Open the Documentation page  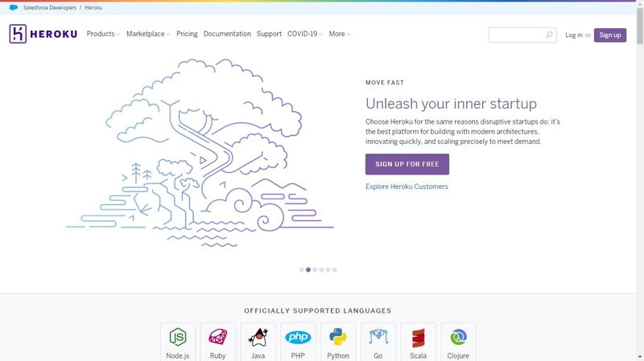click(x=227, y=34)
